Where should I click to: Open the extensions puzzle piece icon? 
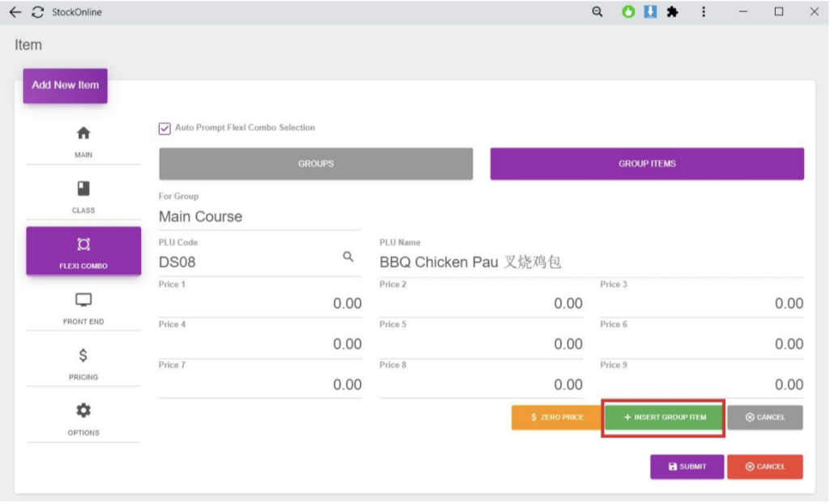pyautogui.click(x=672, y=12)
